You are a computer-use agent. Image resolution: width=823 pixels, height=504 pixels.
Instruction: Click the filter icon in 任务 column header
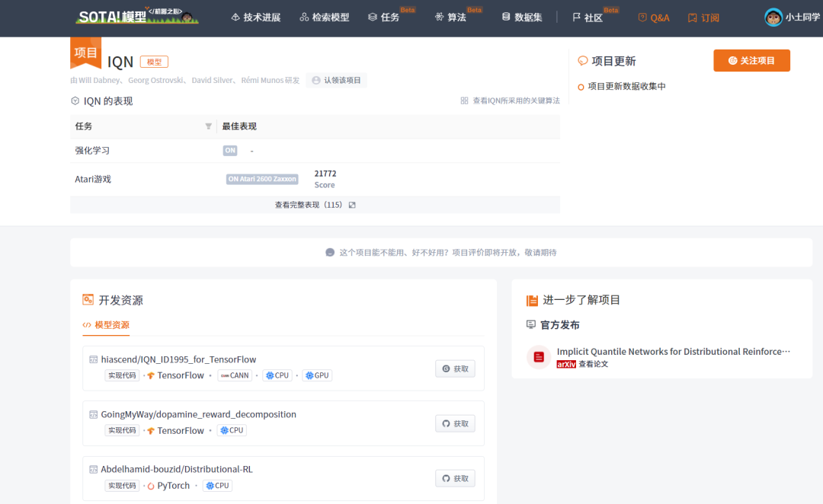point(208,126)
